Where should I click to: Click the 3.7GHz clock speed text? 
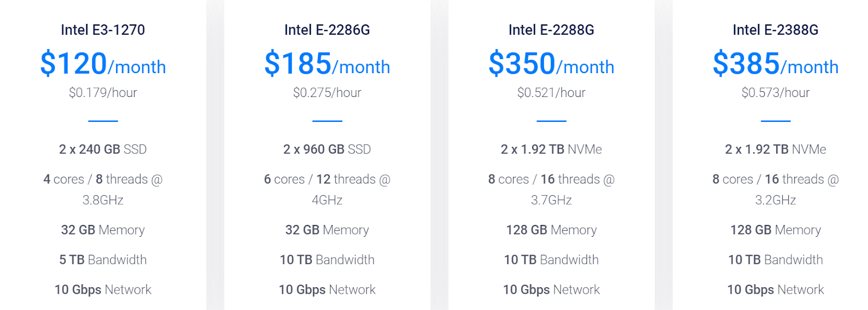coord(551,200)
